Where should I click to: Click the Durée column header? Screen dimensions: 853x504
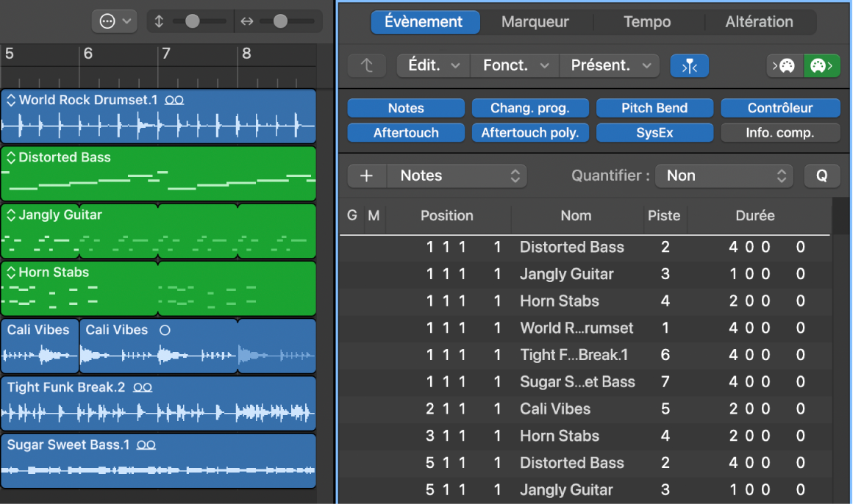(755, 215)
